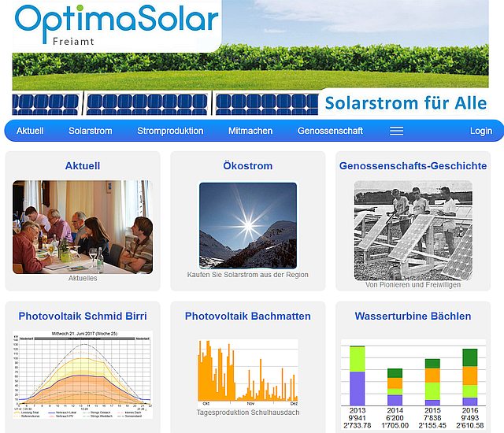Click the amount 2'733.78
Screen dimensions: 504x433
[357, 426]
